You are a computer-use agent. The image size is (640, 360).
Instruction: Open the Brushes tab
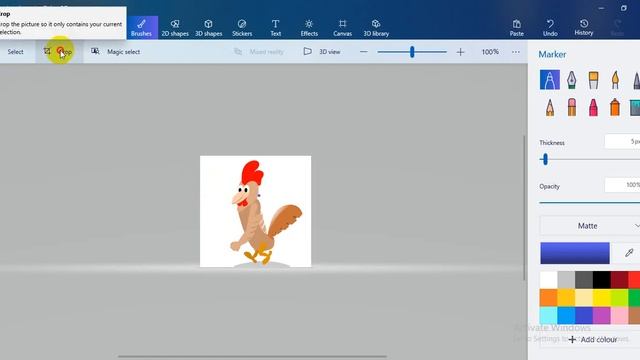coord(141,28)
